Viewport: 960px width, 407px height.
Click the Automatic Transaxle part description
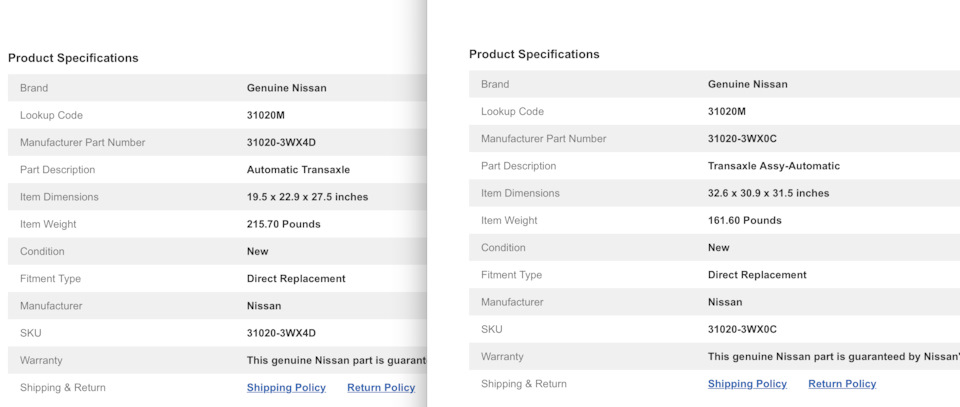point(298,170)
